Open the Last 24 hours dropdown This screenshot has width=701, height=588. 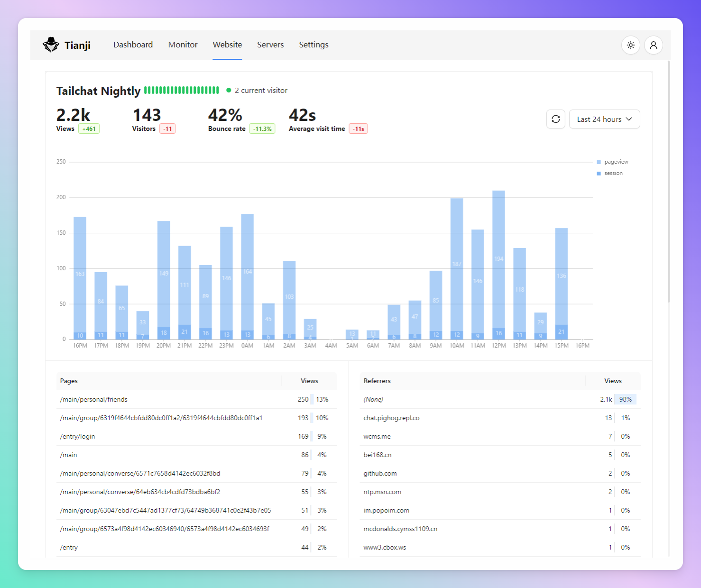[x=605, y=119]
